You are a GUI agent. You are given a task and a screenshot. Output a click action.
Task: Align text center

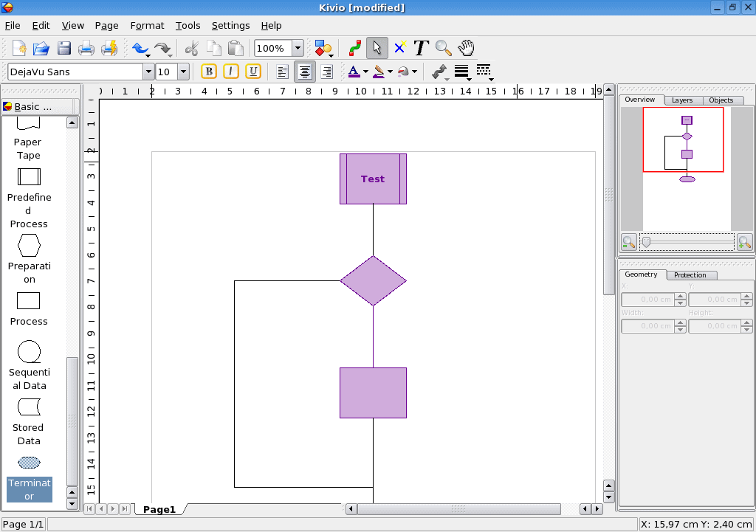[x=305, y=72]
